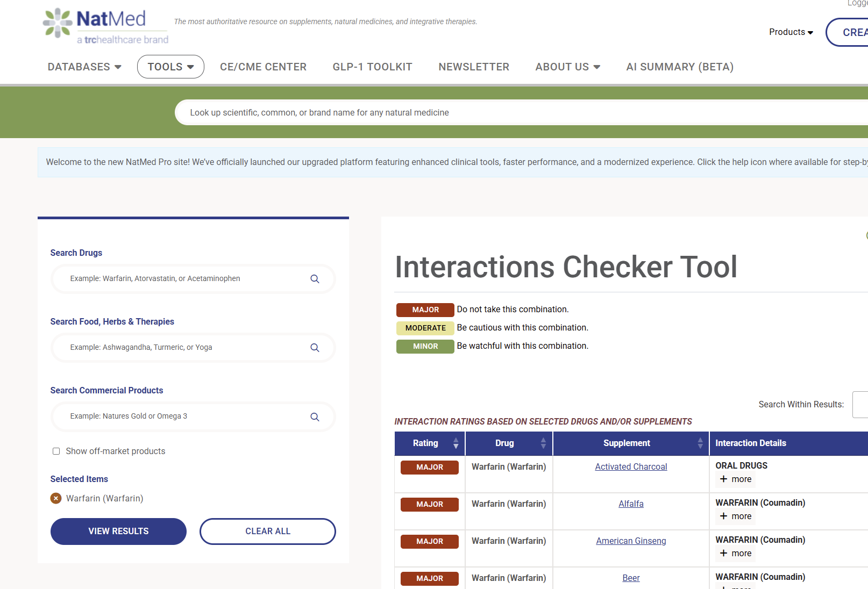Click the Commercial Products search magnifier icon
This screenshot has width=868, height=589.
pyautogui.click(x=315, y=417)
